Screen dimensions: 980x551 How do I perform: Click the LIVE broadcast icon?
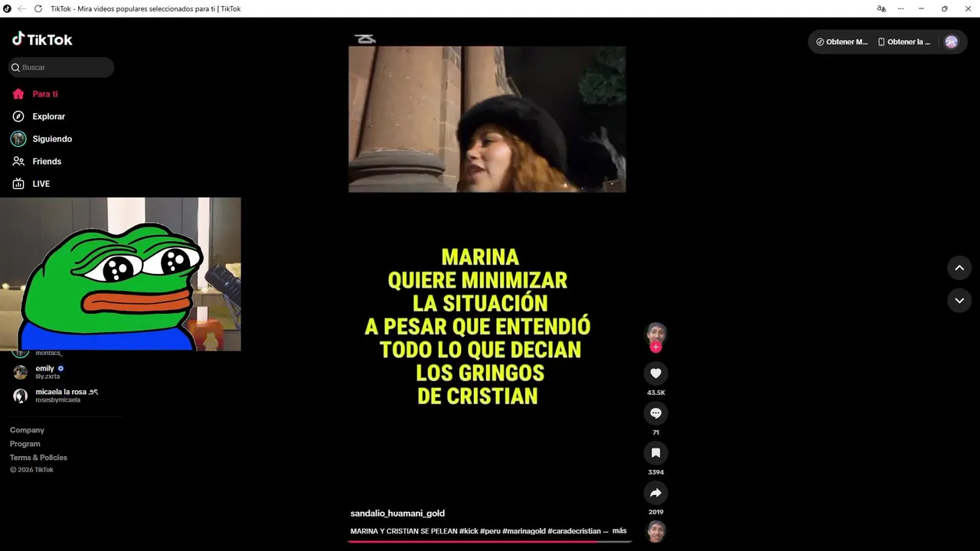(x=18, y=184)
